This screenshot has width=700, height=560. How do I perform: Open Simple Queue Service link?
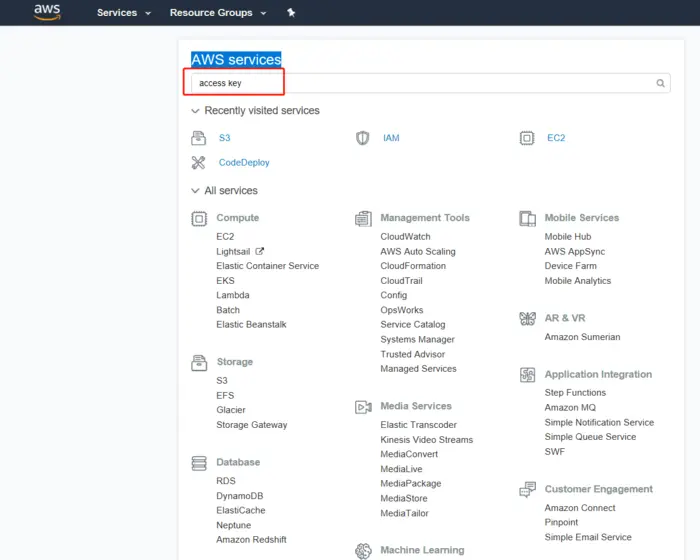pos(590,437)
